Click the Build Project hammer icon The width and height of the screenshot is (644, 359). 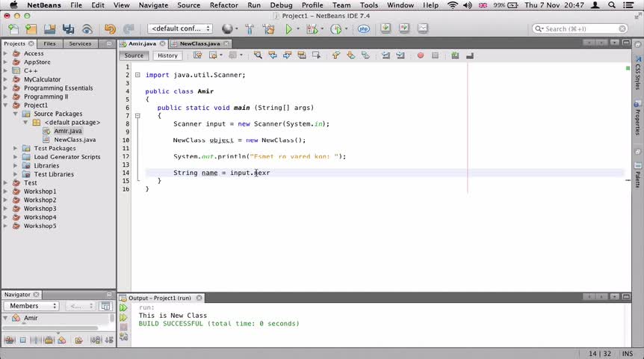pos(250,28)
